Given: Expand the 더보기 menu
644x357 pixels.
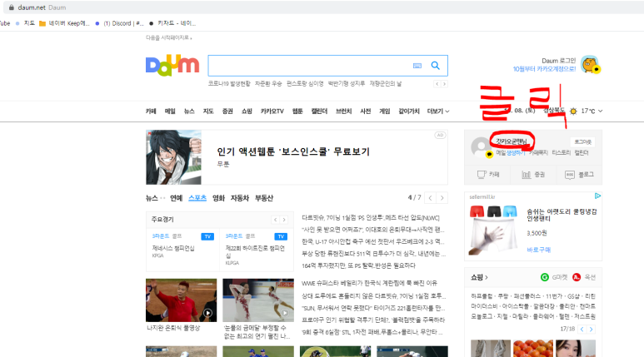Looking at the screenshot, I should point(438,112).
